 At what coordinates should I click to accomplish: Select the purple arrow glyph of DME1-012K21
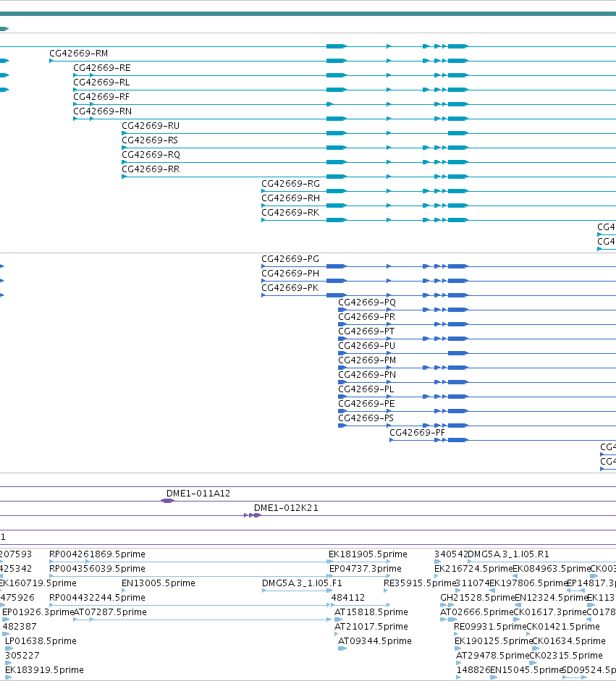(253, 515)
